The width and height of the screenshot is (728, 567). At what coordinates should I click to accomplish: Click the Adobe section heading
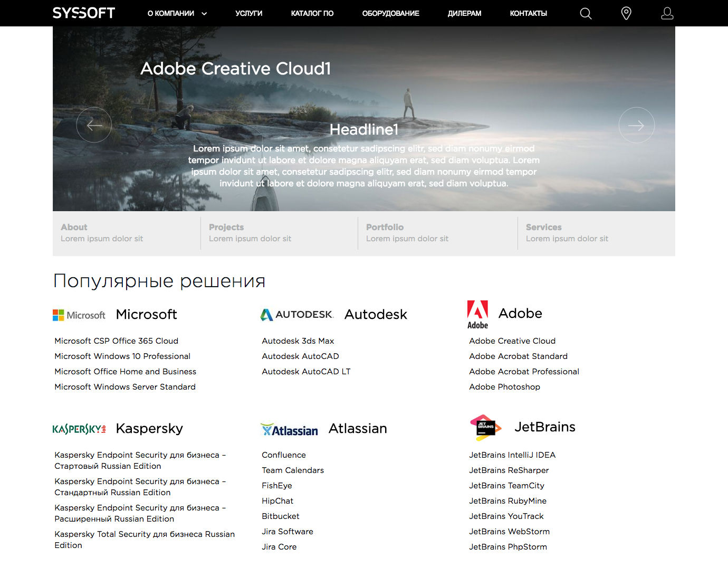click(x=520, y=314)
